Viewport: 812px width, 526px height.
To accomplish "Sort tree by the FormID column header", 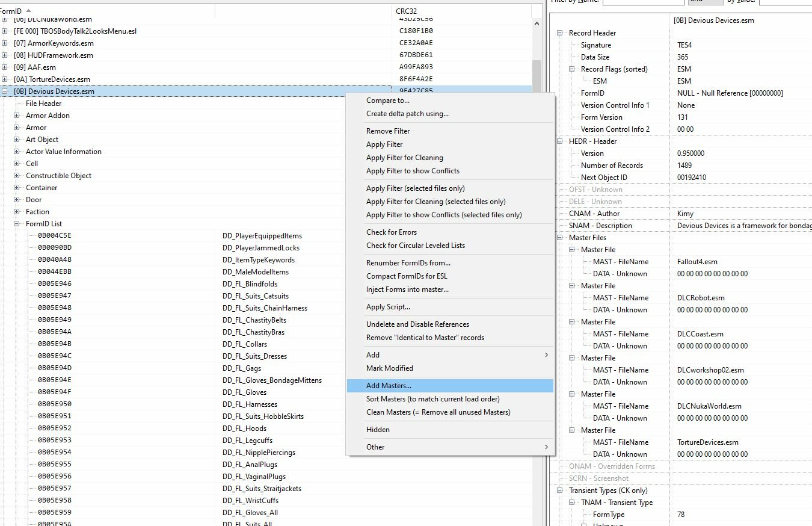I will coord(107,11).
